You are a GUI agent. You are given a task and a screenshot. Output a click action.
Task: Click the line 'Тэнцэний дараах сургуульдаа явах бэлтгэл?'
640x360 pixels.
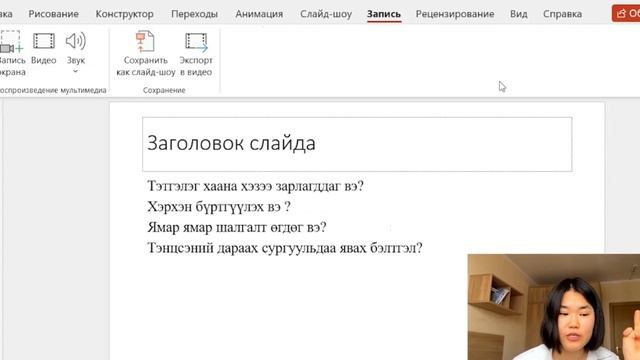pos(284,248)
